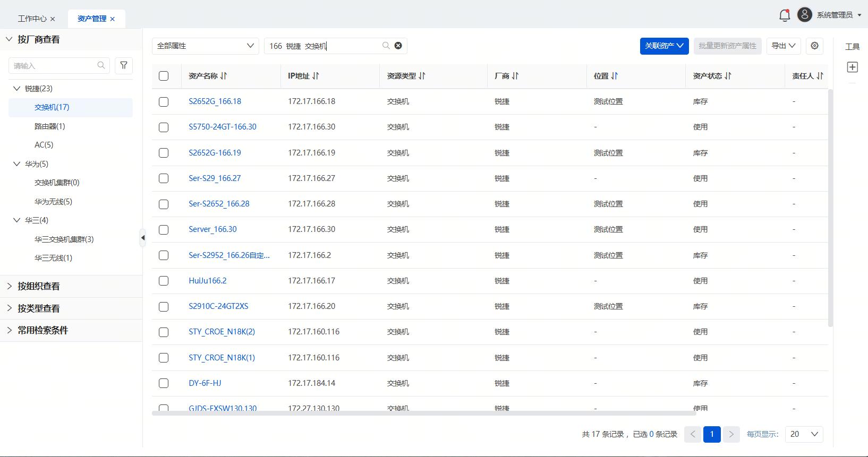Sort by 厂商 column
The height and width of the screenshot is (457, 868).
[x=515, y=76]
